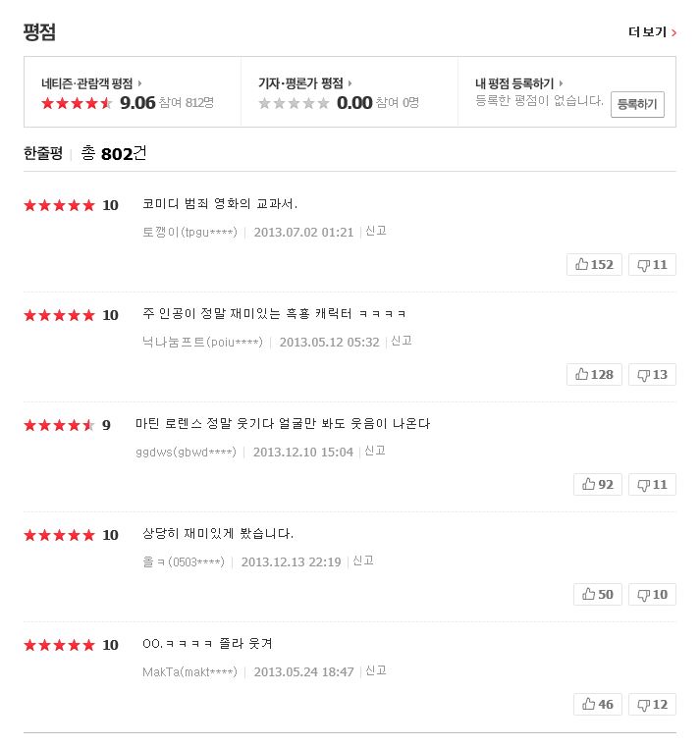The image size is (700, 747).
Task: Dislike the review showing 13 thumbs down
Action: click(652, 374)
